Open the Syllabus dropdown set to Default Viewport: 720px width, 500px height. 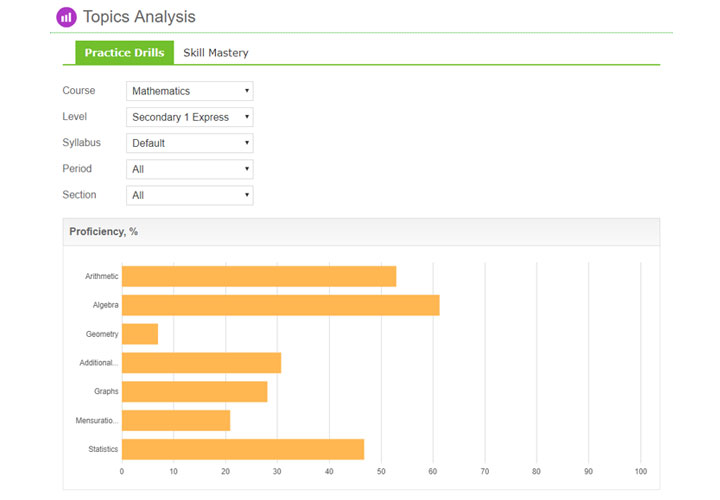[x=190, y=143]
